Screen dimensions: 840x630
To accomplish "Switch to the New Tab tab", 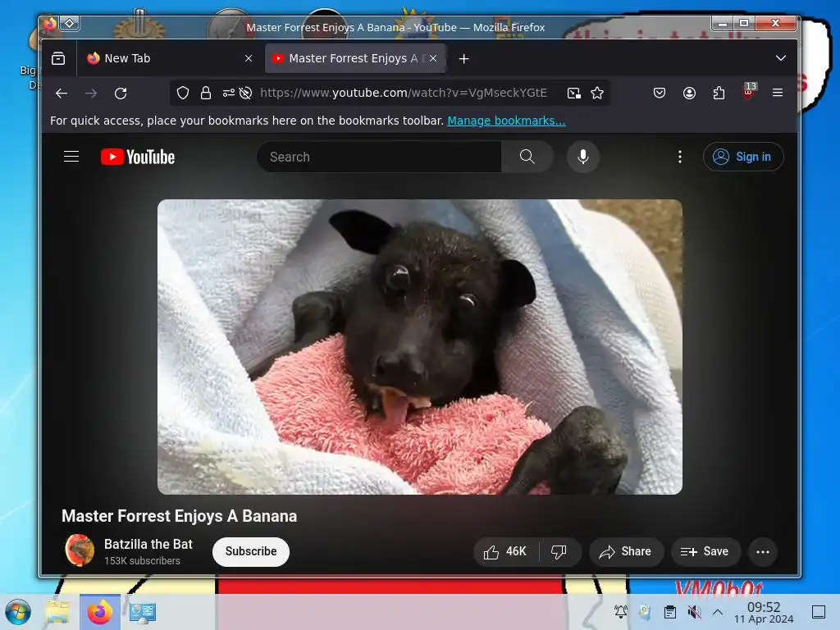I will click(171, 58).
